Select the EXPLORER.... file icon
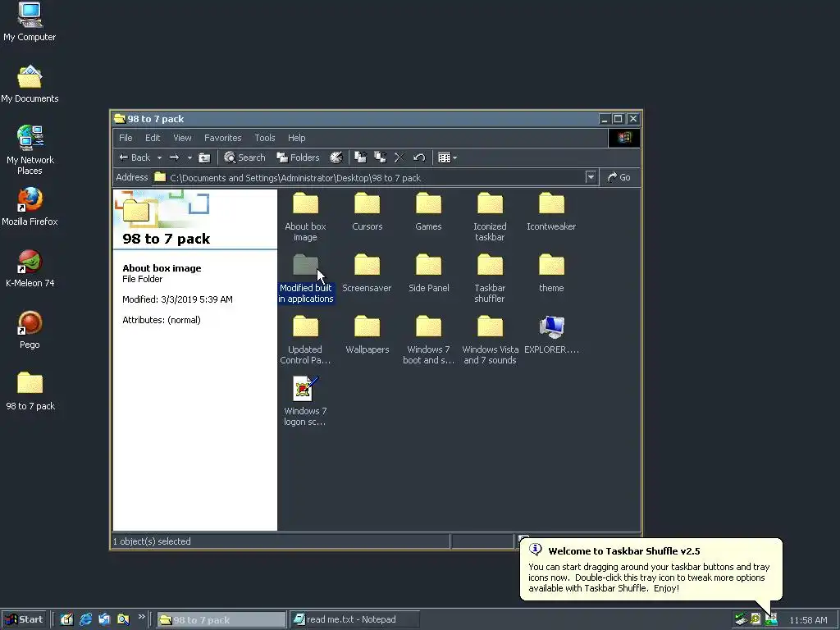 551,335
